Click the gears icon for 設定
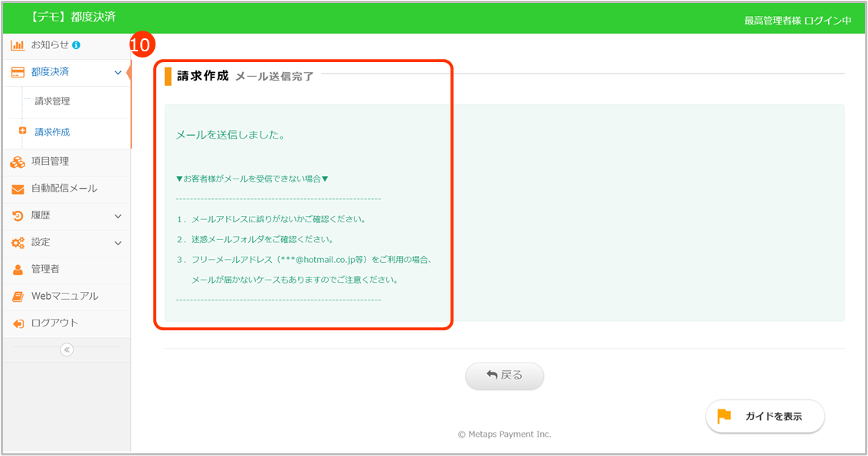Image resolution: width=868 pixels, height=456 pixels. [x=18, y=243]
